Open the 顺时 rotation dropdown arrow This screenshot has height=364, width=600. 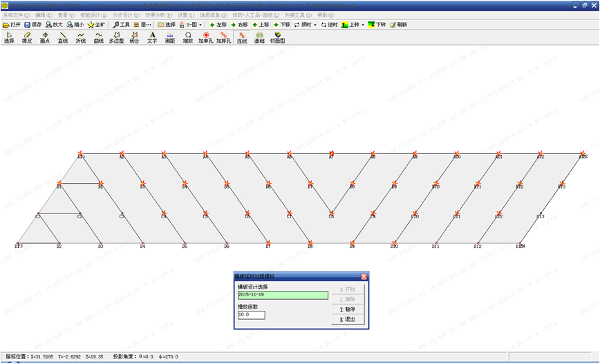[x=315, y=24]
